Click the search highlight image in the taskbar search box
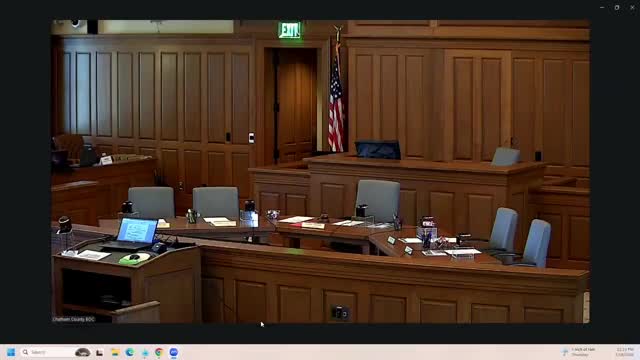This screenshot has height=360, width=640. point(82,352)
